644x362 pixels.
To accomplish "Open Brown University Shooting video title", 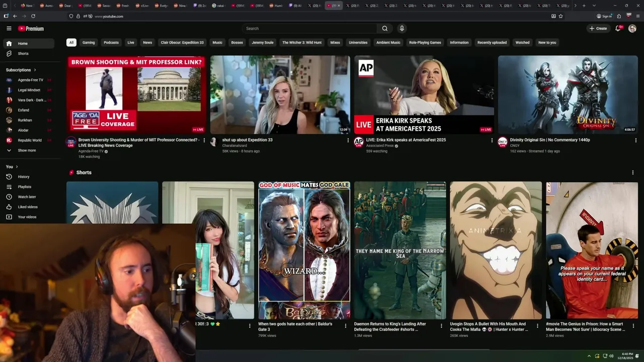I will tap(138, 142).
